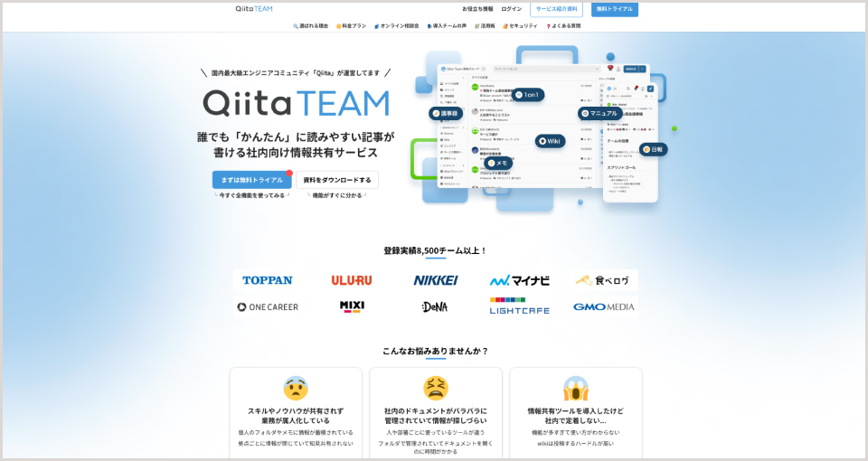868x461 pixels.
Task: Click the 機能がすぐに分かる caption
Action: [x=337, y=195]
